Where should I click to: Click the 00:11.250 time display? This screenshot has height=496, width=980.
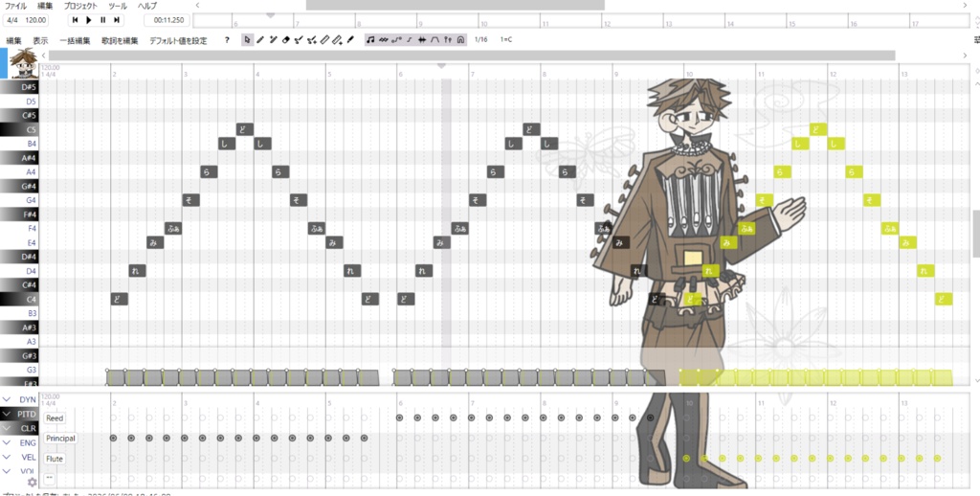click(x=167, y=20)
